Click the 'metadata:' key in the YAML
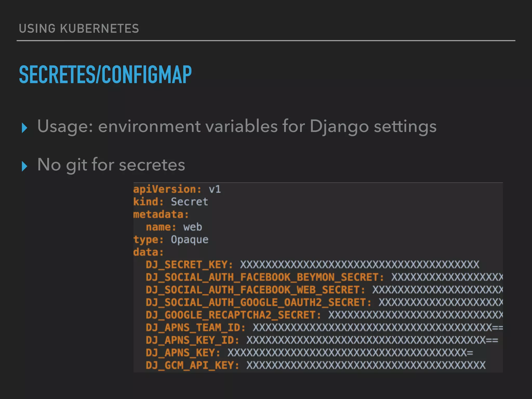Image resolution: width=532 pixels, height=399 pixels. pos(161,214)
